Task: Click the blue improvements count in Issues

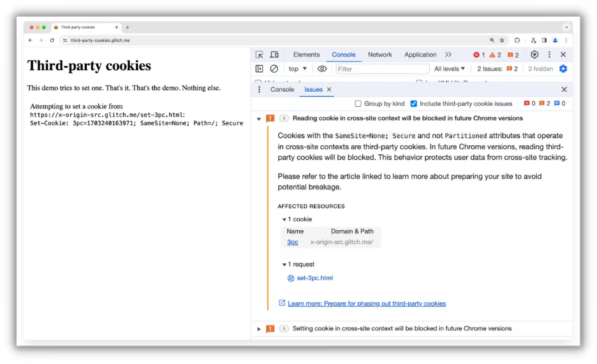Action: 560,103
